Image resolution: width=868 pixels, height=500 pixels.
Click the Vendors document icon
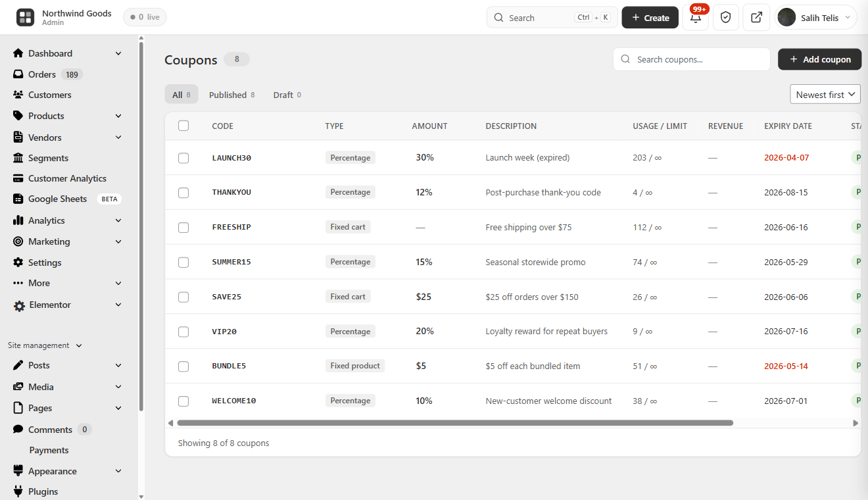click(18, 137)
